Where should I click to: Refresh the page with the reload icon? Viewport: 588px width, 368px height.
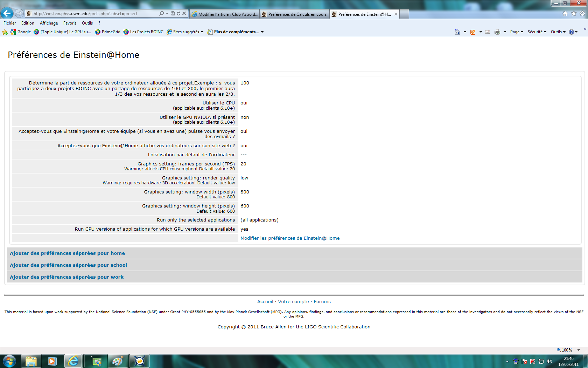pos(178,13)
